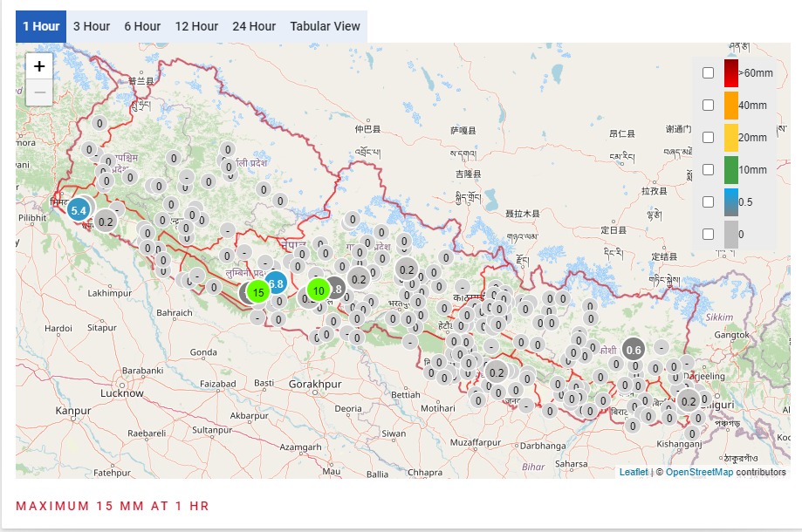Check the 20mm rainfall filter checkbox
This screenshot has height=532, width=802.
[x=709, y=138]
